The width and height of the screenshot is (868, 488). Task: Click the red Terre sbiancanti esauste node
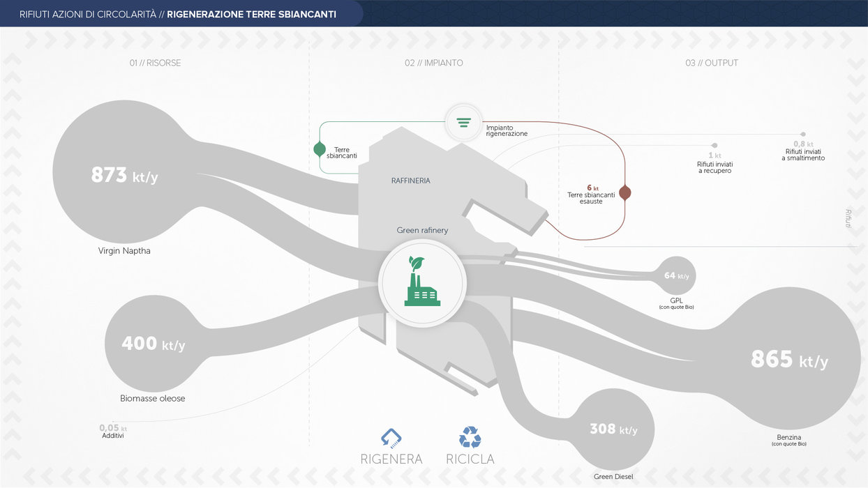[624, 192]
